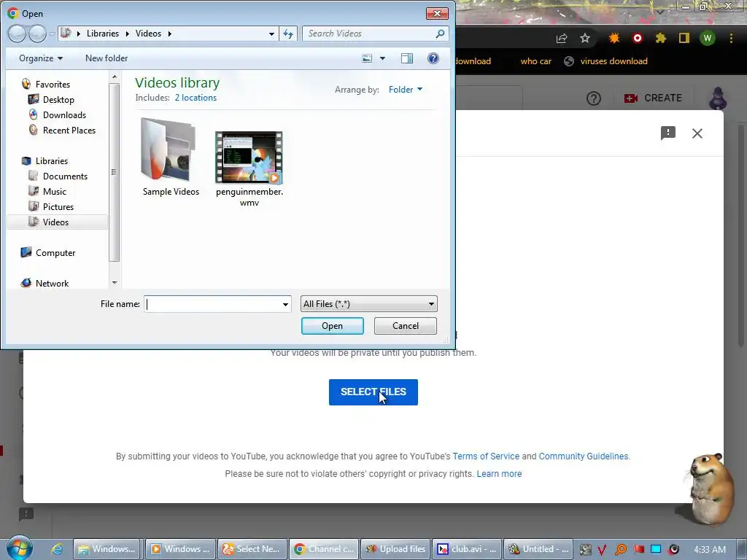
Task: Click the Chrome bookmark star icon
Action: (x=585, y=38)
